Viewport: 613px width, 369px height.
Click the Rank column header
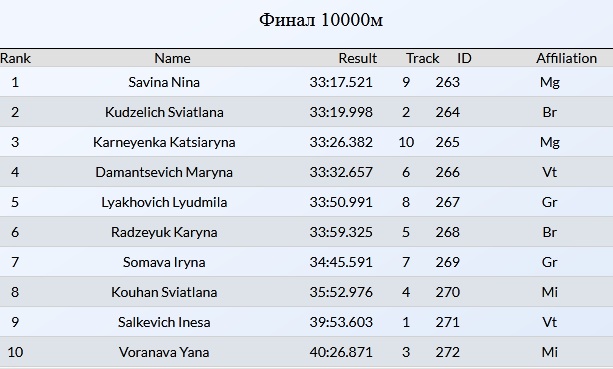click(15, 58)
